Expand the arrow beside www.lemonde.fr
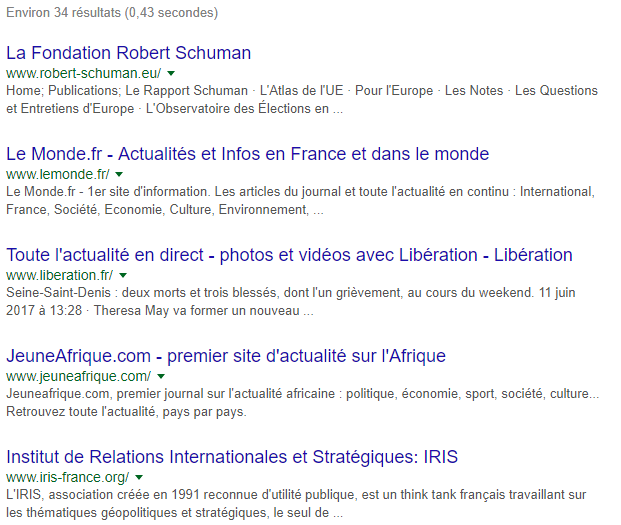Screen dimensions: 621x525 (x=119, y=175)
